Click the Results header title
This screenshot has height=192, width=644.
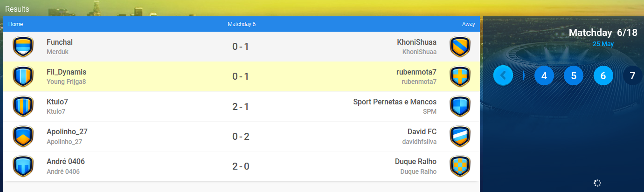pyautogui.click(x=17, y=9)
